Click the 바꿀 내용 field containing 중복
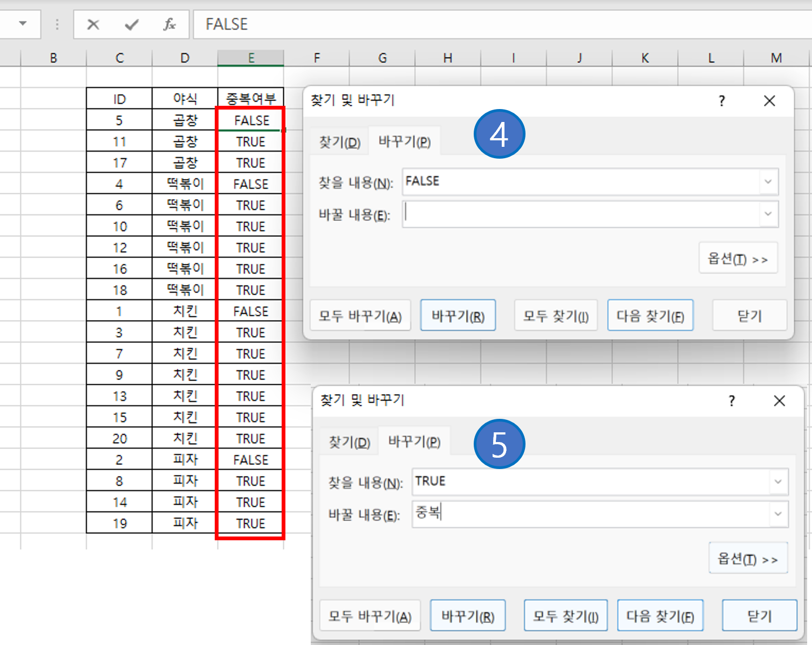Screen dimensions: 812x645 coord(540,514)
